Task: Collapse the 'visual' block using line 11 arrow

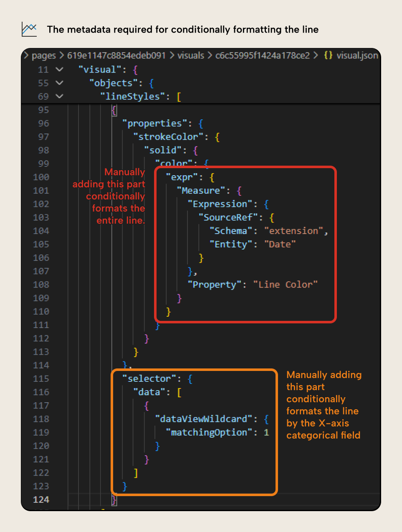Action: pyautogui.click(x=59, y=69)
